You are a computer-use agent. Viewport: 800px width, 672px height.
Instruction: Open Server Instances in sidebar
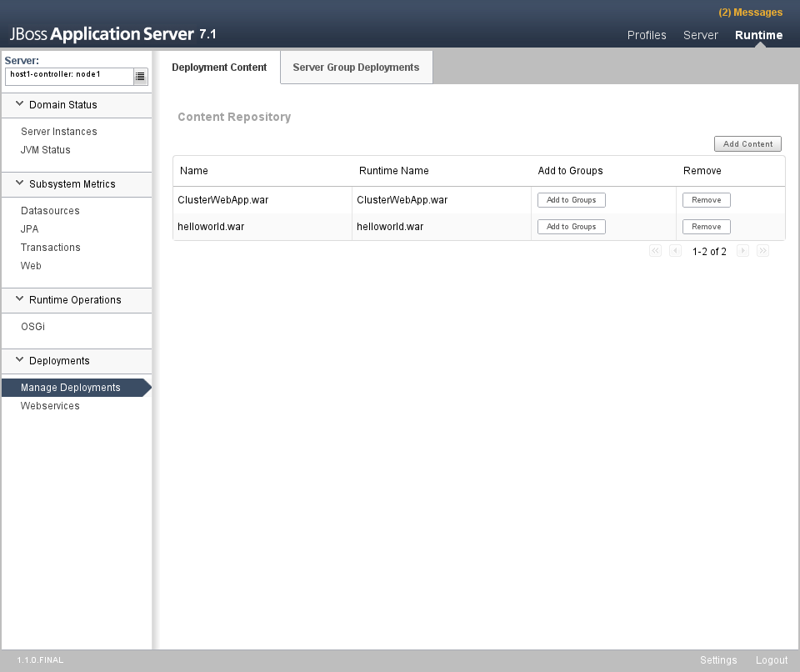coord(58,132)
